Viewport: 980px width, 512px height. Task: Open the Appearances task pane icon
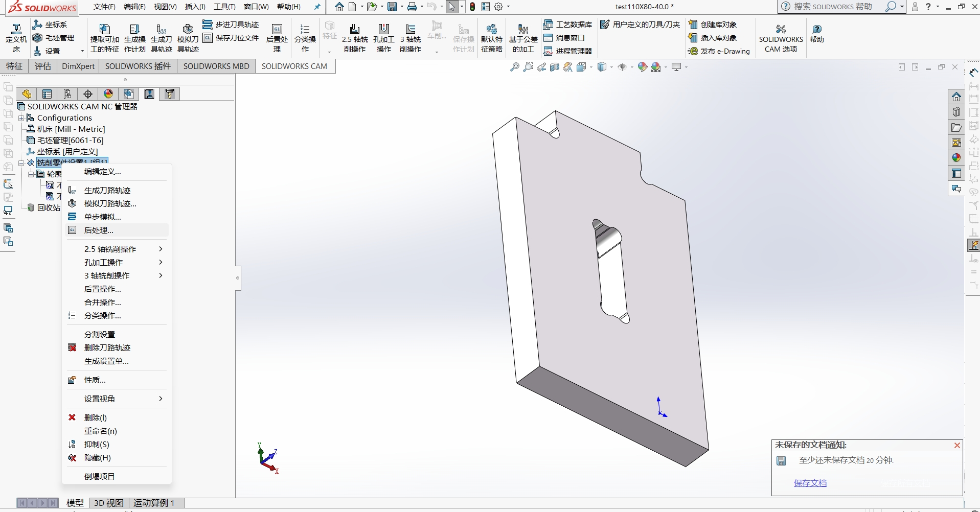click(x=956, y=158)
